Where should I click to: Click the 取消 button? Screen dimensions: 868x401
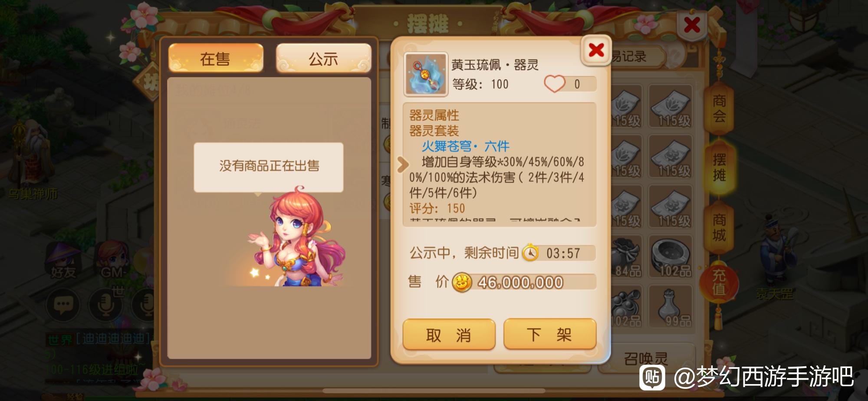point(449,335)
